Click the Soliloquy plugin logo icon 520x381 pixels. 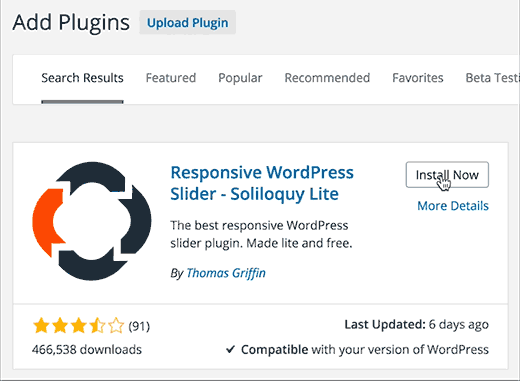pyautogui.click(x=92, y=221)
